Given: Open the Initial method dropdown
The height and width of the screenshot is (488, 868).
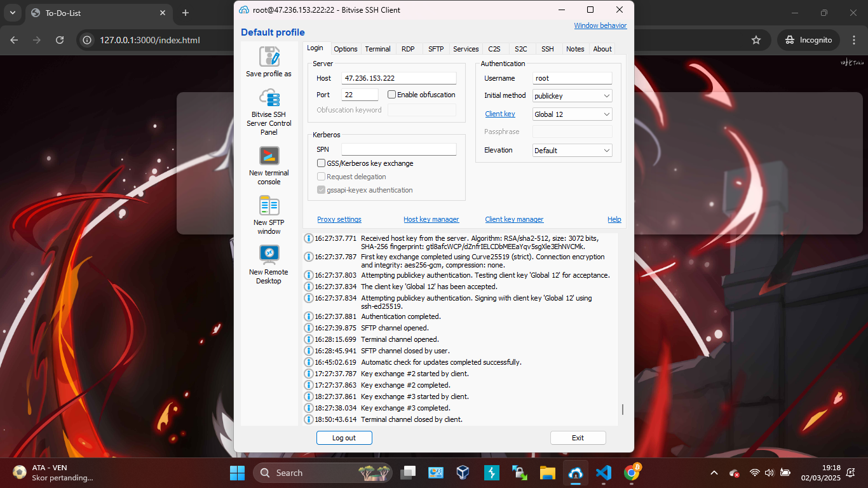Looking at the screenshot, I should (x=572, y=96).
